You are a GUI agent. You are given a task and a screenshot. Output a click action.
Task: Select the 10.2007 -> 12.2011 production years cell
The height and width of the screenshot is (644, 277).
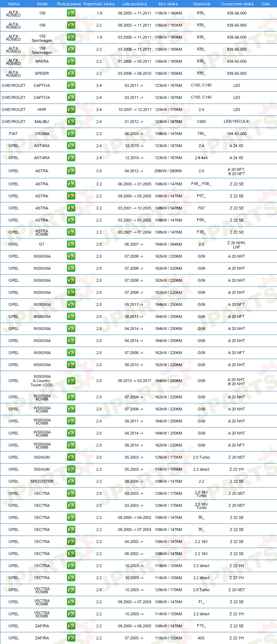point(135,110)
